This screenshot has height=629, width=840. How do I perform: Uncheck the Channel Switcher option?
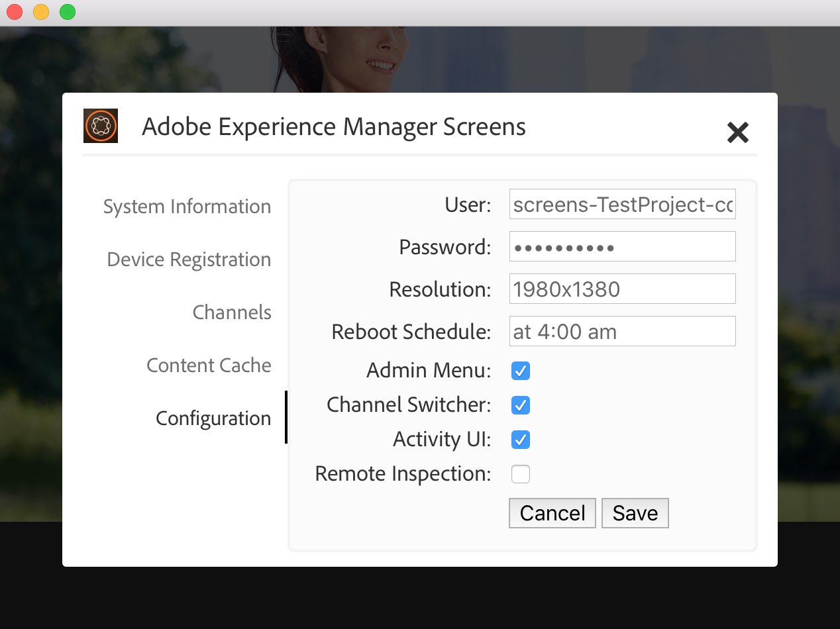click(521, 405)
